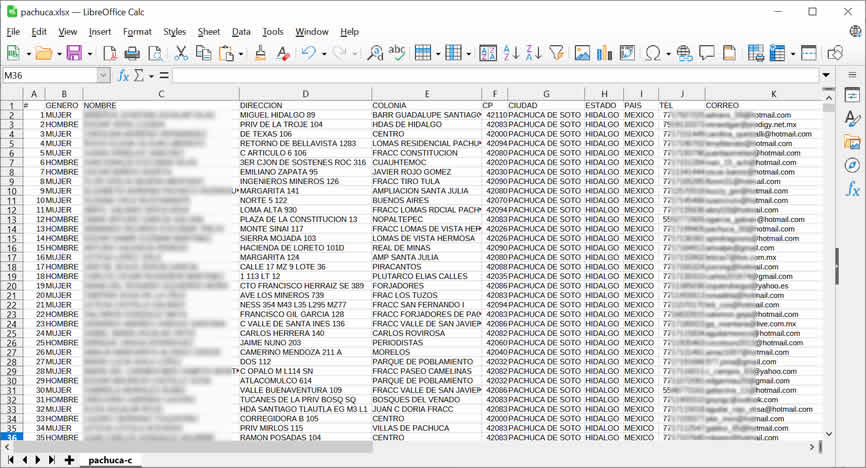Image resolution: width=866 pixels, height=468 pixels.
Task: Open the Data menu
Action: coord(241,32)
